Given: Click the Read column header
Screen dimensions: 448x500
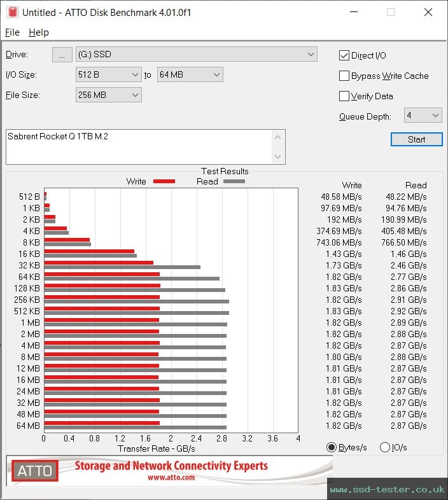Looking at the screenshot, I should pos(416,185).
